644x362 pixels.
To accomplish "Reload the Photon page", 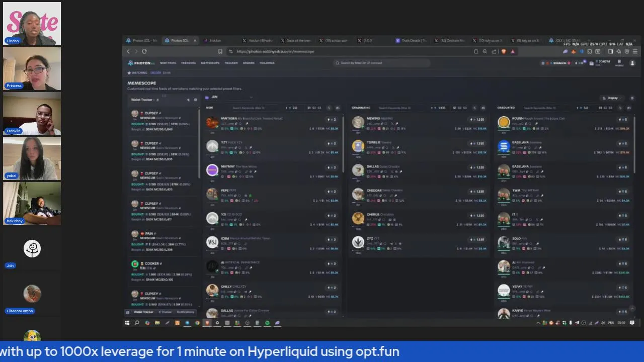I will pos(144,51).
